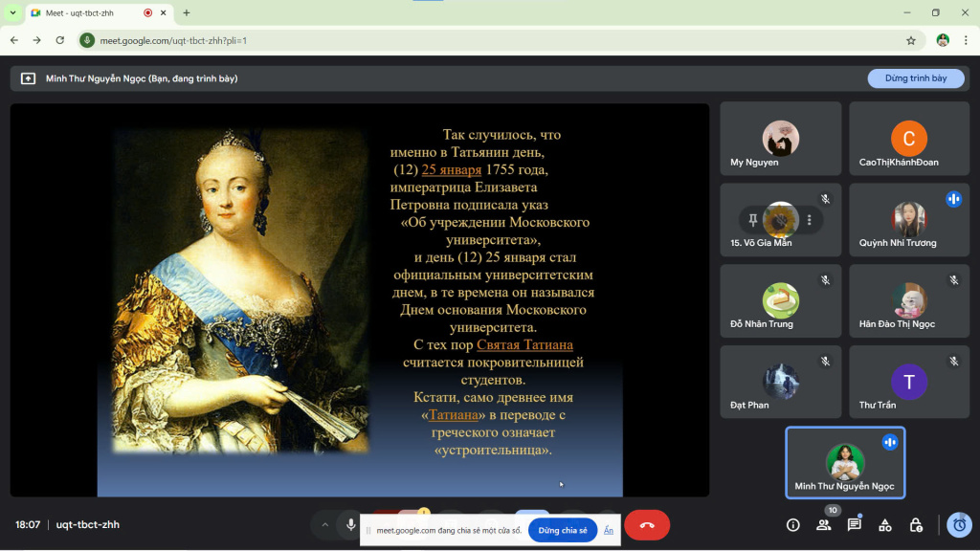Click the tab recording red indicator
This screenshot has width=980, height=551.
click(x=148, y=12)
